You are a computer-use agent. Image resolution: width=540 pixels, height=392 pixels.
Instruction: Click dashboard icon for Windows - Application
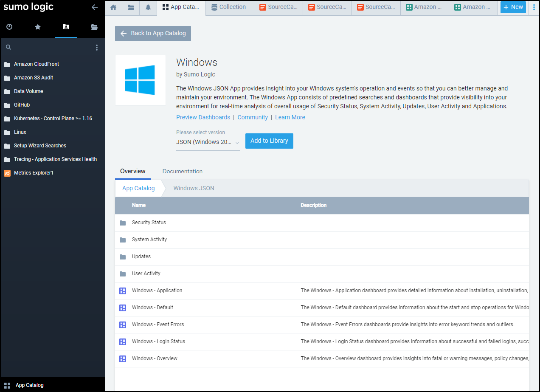tap(123, 291)
